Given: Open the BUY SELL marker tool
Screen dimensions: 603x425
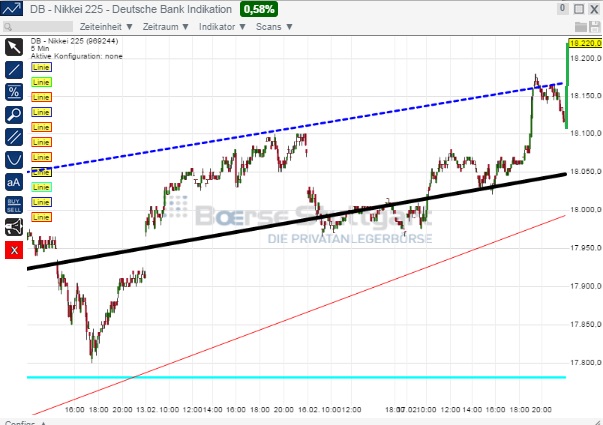Looking at the screenshot, I should [x=14, y=205].
